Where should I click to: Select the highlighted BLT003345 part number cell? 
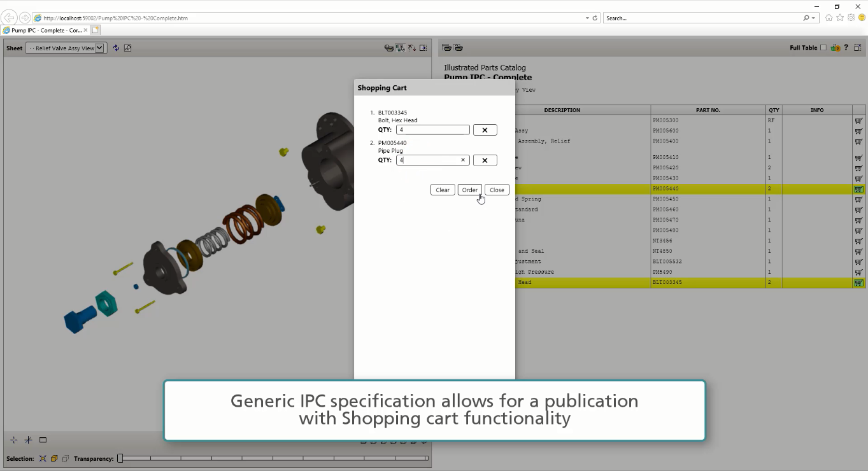708,282
